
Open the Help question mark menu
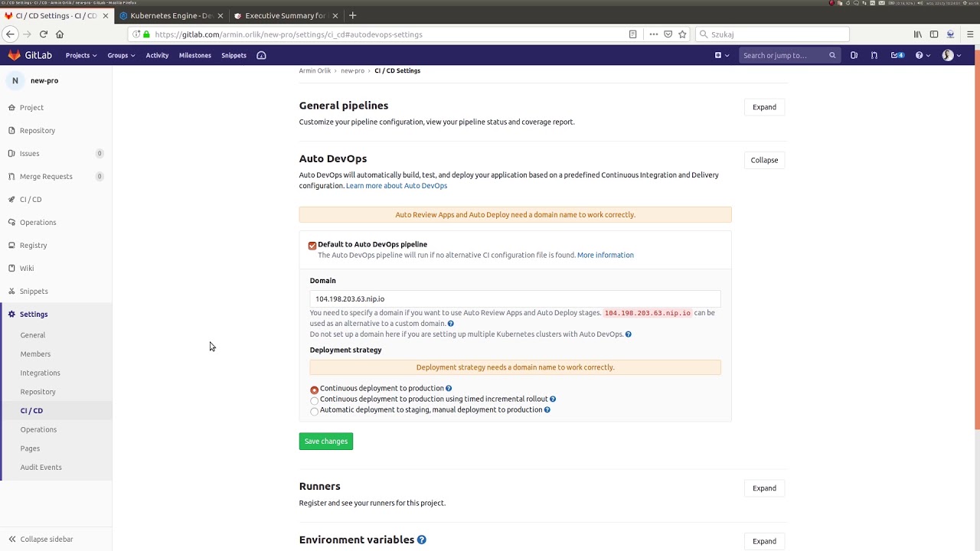(x=922, y=55)
